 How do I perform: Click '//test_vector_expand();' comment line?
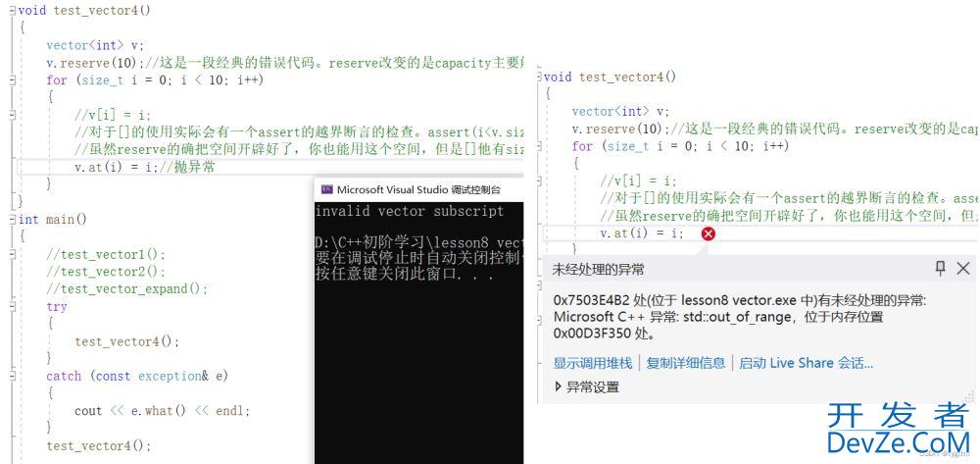(127, 289)
